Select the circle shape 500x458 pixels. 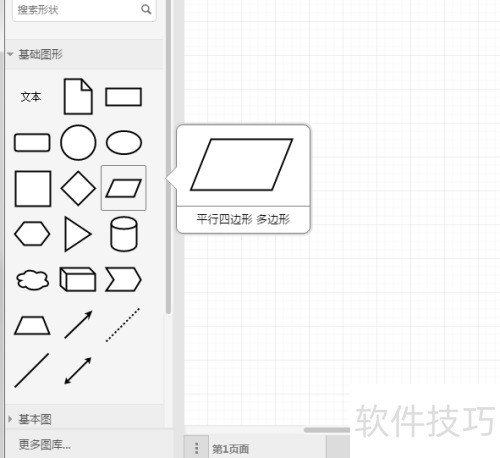click(x=78, y=143)
